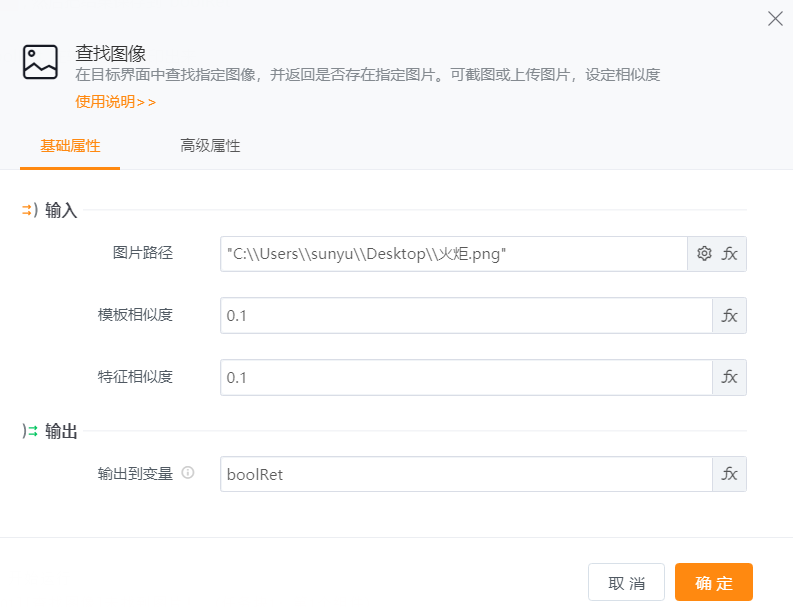The height and width of the screenshot is (607, 793).
Task: Open the 使用说明>> help link
Action: [116, 102]
